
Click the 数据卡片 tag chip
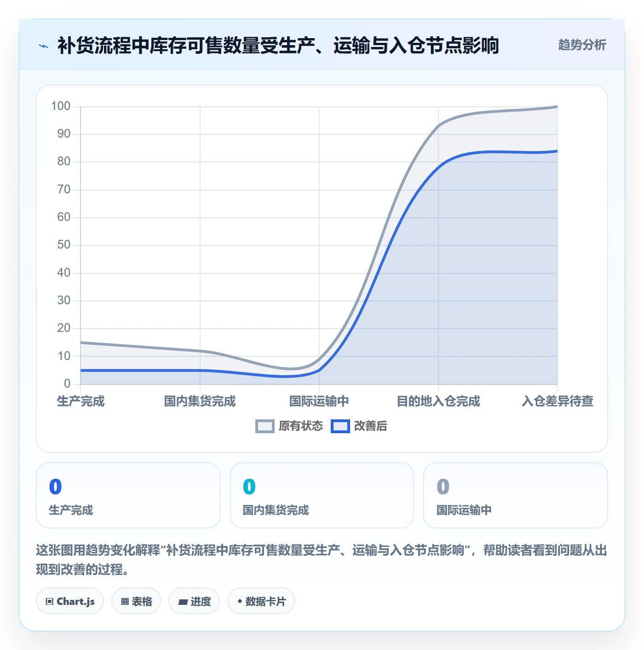[261, 601]
